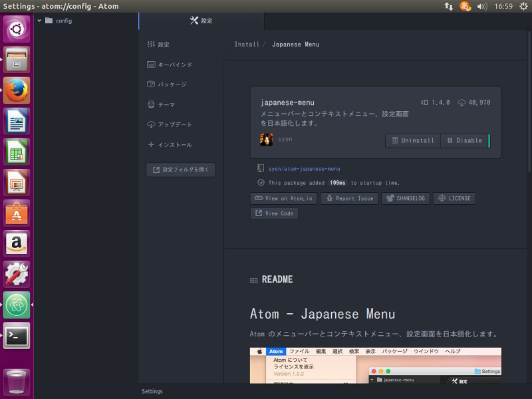Open the 設定 core settings panel

158,45
